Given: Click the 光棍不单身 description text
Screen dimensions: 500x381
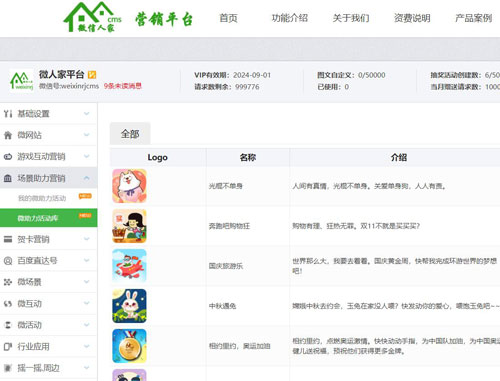Looking at the screenshot, I should click(x=369, y=186).
